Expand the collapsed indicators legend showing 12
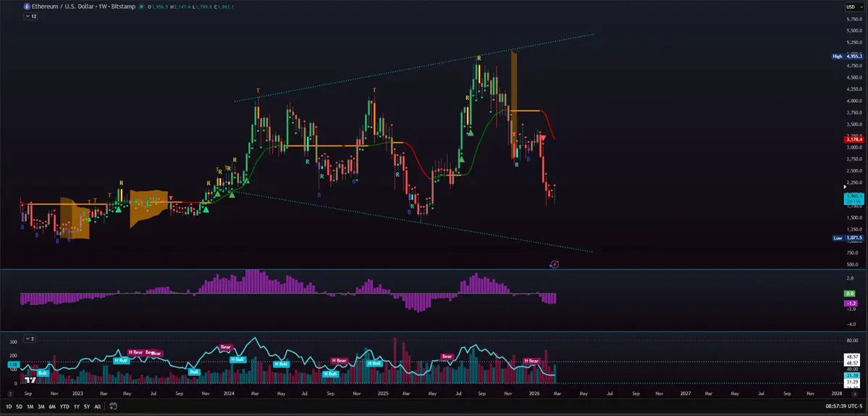Viewport: 868px width, 416px height. (30, 17)
